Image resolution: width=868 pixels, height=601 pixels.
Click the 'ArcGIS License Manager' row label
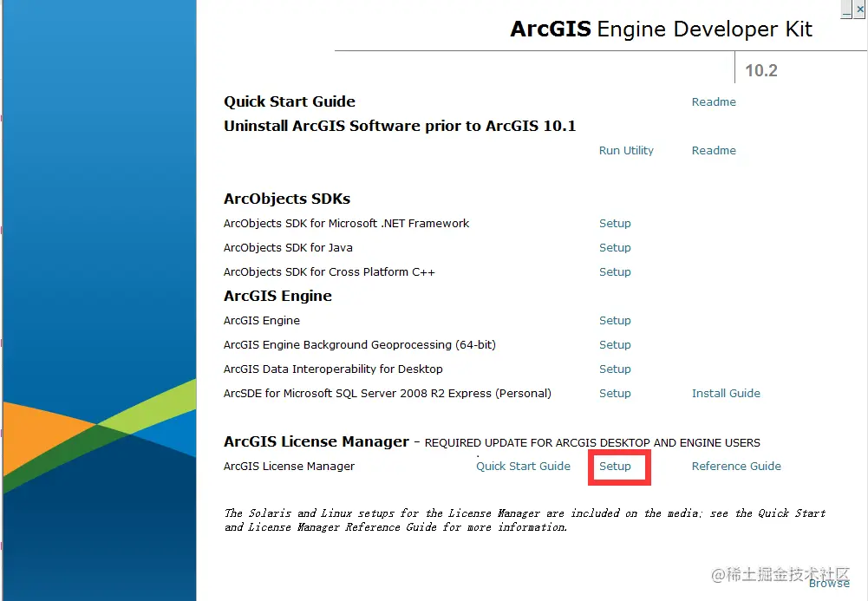(x=289, y=467)
